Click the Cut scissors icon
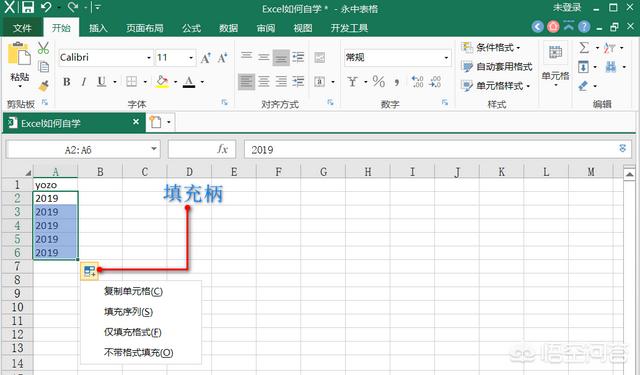This screenshot has width=640, height=375. point(43,48)
